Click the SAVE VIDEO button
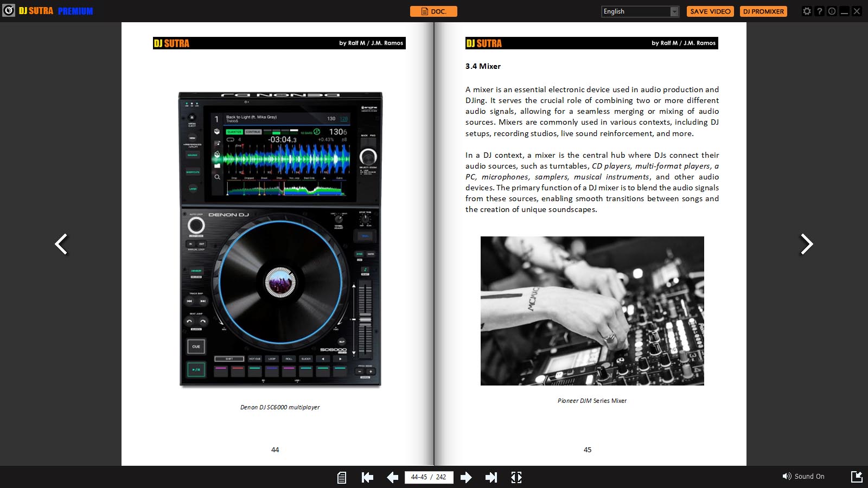 710,11
